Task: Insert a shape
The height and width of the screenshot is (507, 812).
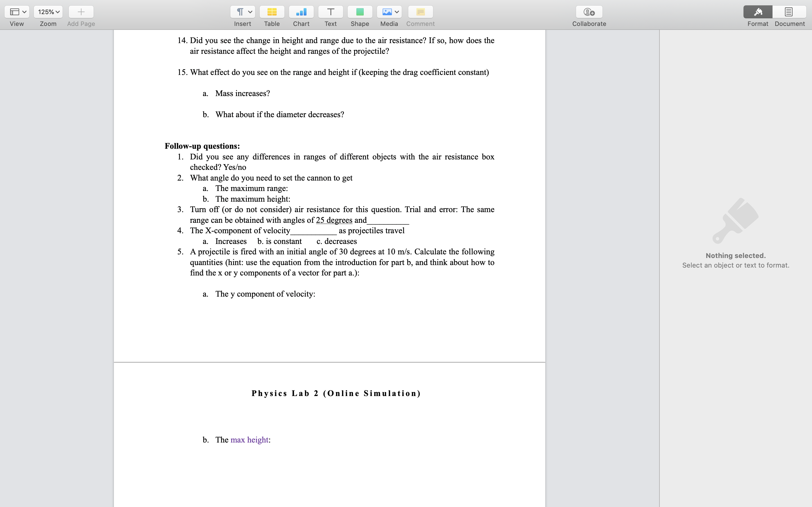Action: pyautogui.click(x=360, y=12)
